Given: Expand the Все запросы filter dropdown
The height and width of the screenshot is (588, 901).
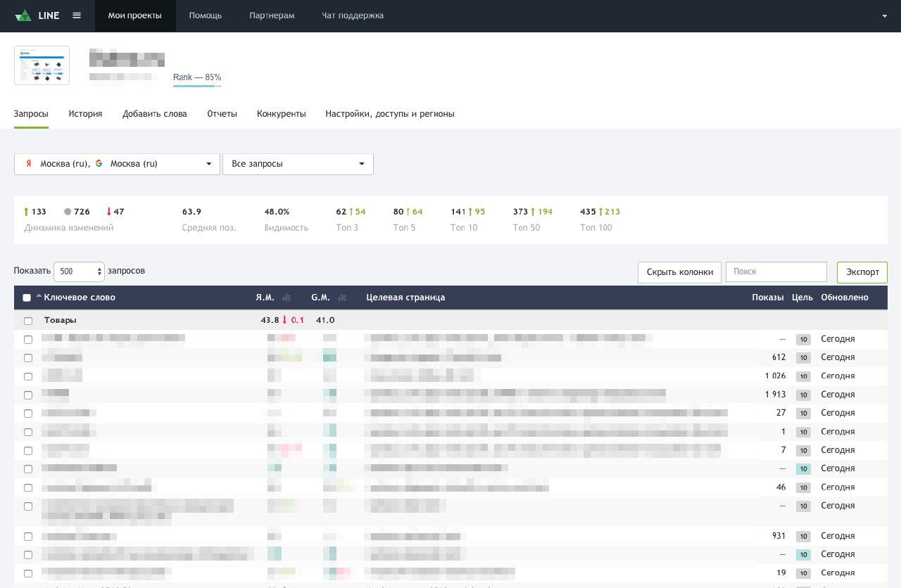Looking at the screenshot, I should pyautogui.click(x=298, y=164).
